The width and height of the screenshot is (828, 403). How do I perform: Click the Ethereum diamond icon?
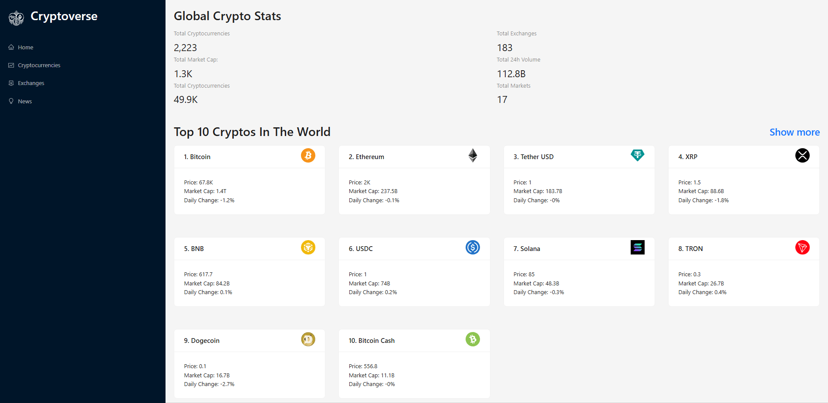(473, 156)
